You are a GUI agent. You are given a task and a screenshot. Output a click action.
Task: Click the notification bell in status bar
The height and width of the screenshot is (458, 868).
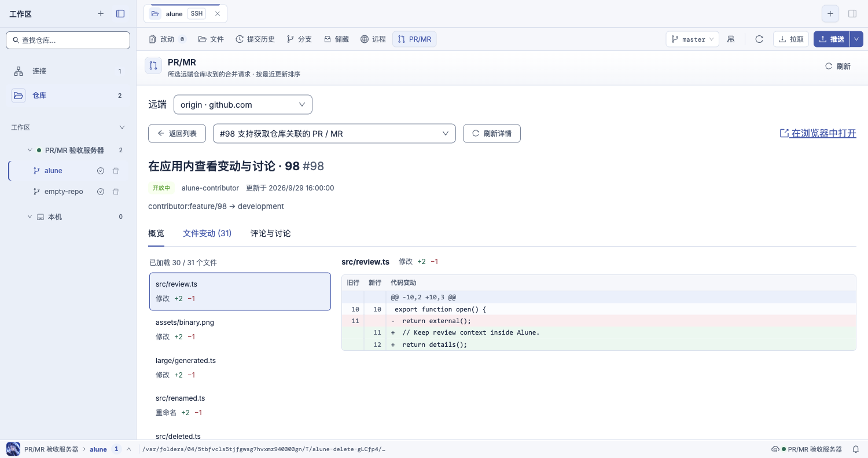[856, 449]
